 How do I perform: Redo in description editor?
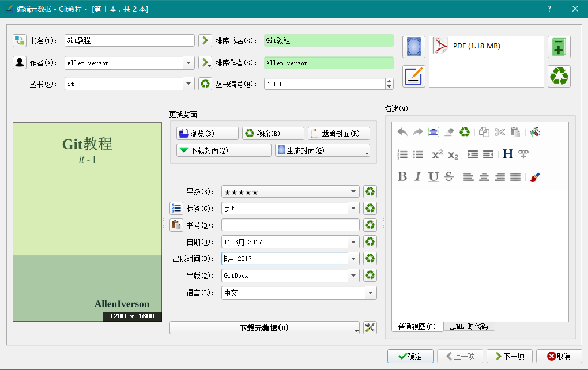pyautogui.click(x=418, y=132)
